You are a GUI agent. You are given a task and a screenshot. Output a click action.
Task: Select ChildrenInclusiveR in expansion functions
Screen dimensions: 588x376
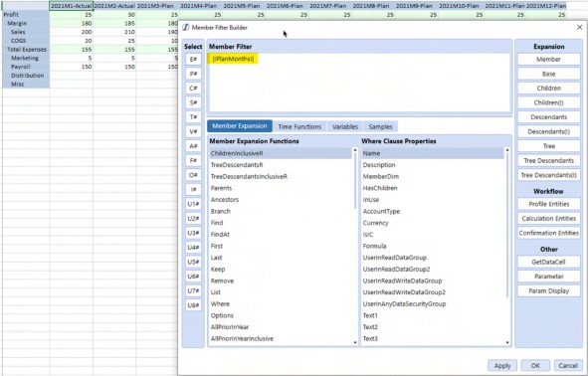281,153
